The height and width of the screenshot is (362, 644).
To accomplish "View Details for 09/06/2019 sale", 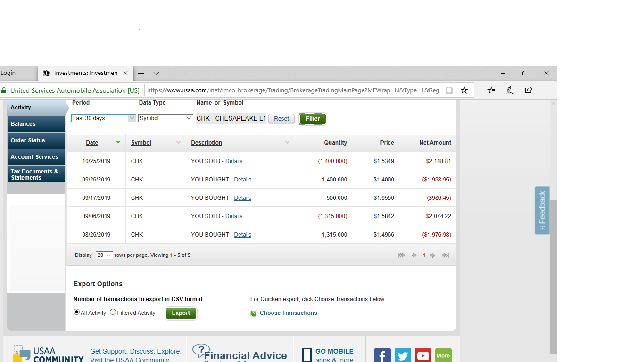I will tap(234, 216).
